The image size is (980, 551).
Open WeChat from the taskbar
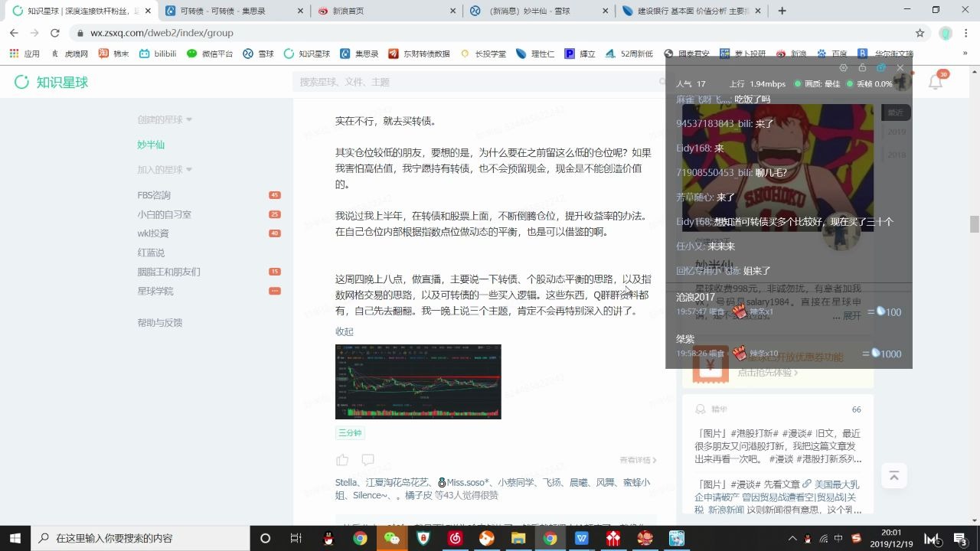point(391,539)
